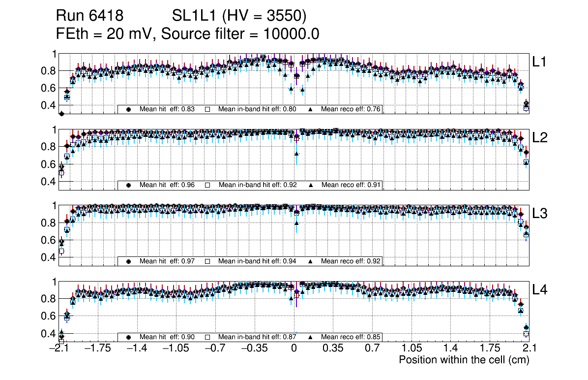Select the triangle marker in L2 legend
588x380 pixels.
click(x=311, y=185)
